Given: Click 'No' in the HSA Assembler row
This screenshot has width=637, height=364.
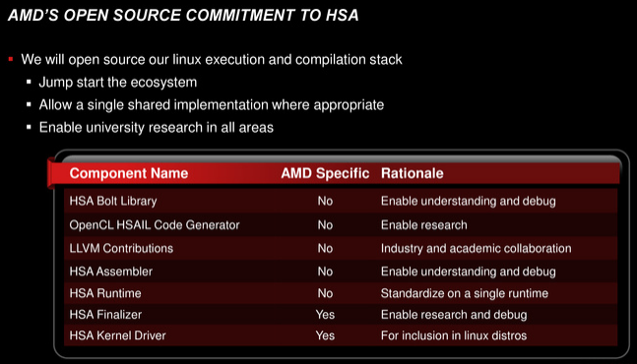Looking at the screenshot, I should [x=325, y=272].
